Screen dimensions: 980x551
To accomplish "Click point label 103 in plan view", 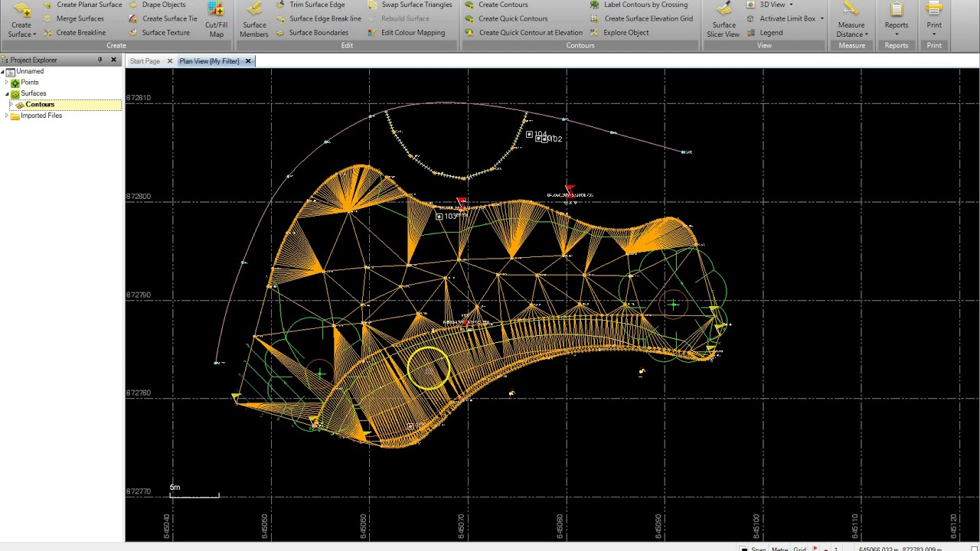I will pyautogui.click(x=451, y=217).
